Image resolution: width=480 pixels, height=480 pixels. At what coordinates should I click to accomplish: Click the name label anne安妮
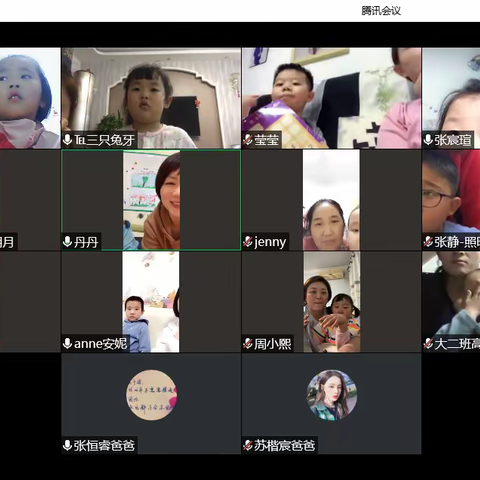(100, 344)
